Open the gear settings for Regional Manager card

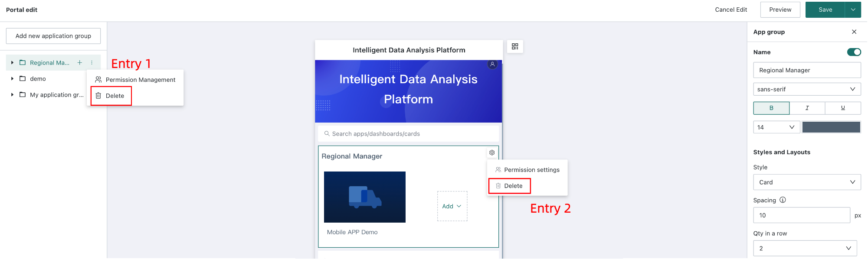point(492,152)
